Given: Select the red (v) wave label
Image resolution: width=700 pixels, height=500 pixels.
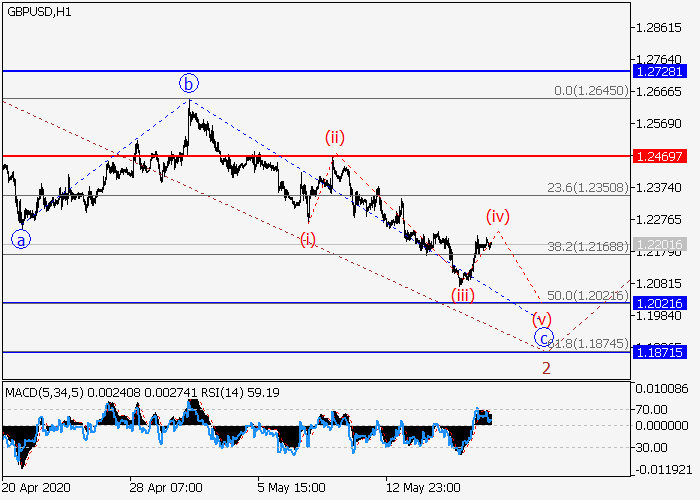Looking at the screenshot, I should (x=542, y=318).
